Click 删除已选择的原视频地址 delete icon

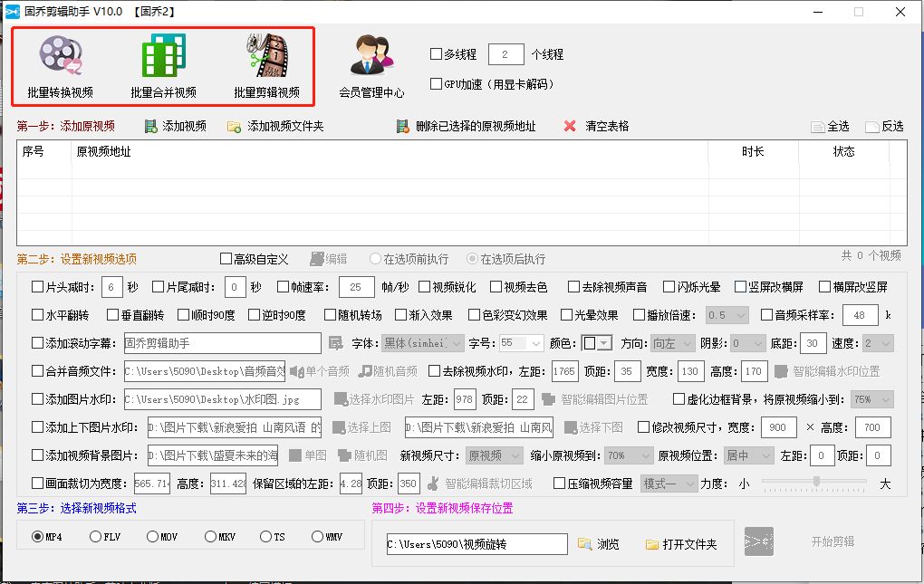(x=400, y=126)
